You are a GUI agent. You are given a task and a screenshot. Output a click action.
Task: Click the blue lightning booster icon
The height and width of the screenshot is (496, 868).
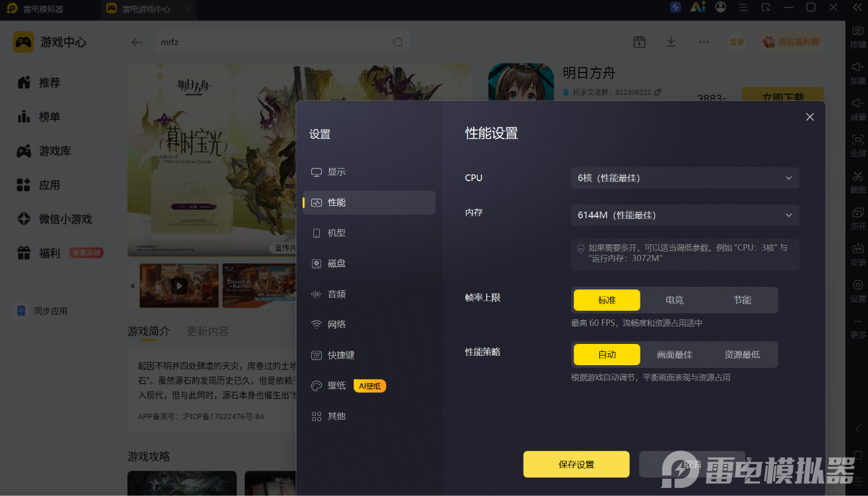[676, 7]
